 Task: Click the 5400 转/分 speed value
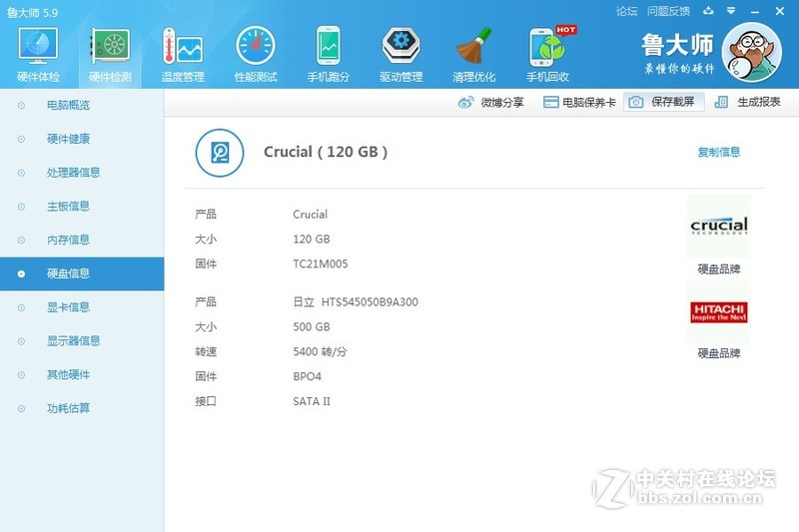point(320,351)
